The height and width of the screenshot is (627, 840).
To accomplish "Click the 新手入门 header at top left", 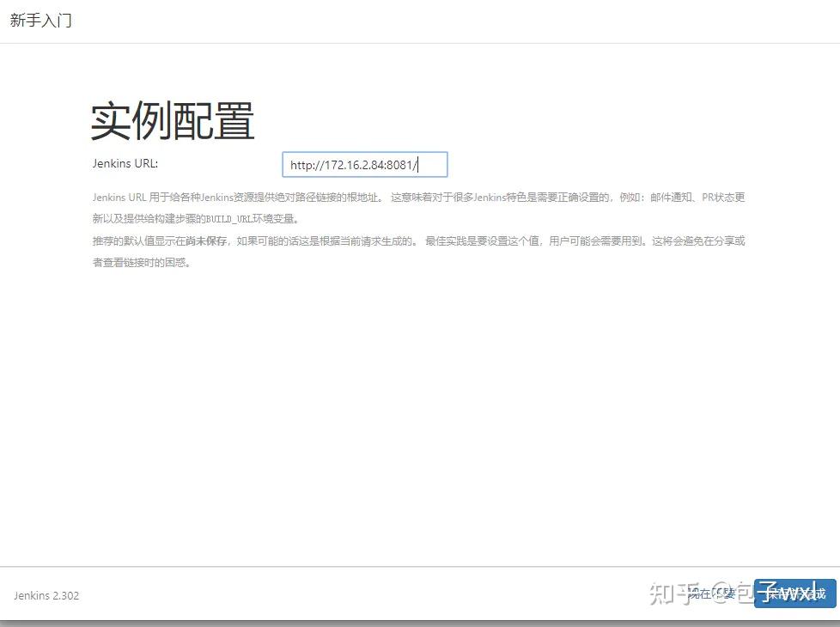I will point(40,20).
